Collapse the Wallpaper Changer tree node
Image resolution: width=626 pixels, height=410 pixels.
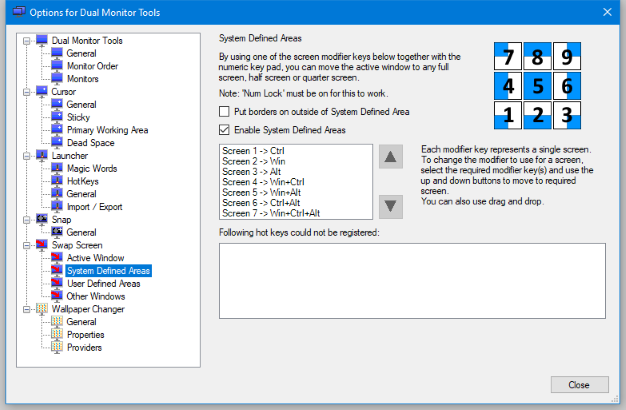tap(27, 309)
